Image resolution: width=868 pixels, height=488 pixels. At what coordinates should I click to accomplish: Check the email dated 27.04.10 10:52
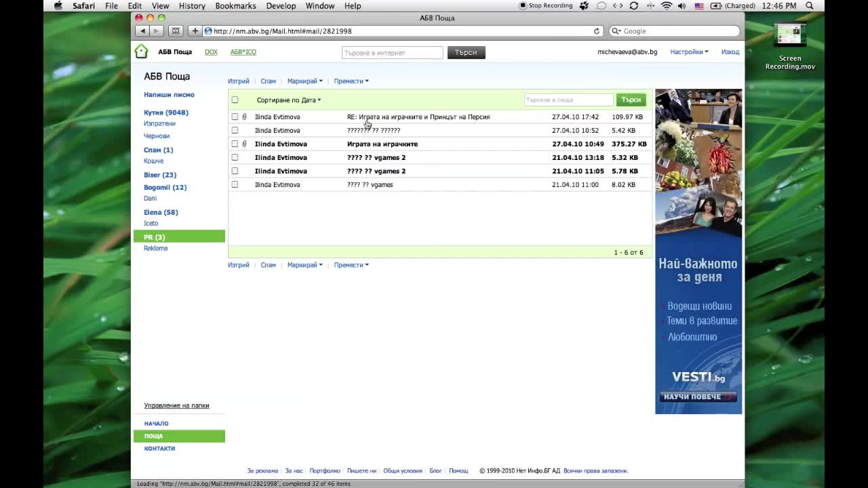[x=235, y=130]
